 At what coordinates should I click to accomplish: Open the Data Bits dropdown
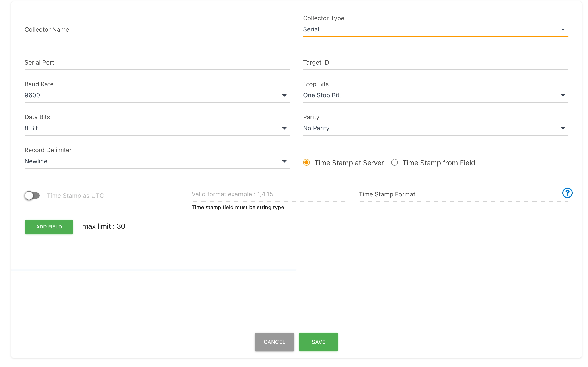284,128
